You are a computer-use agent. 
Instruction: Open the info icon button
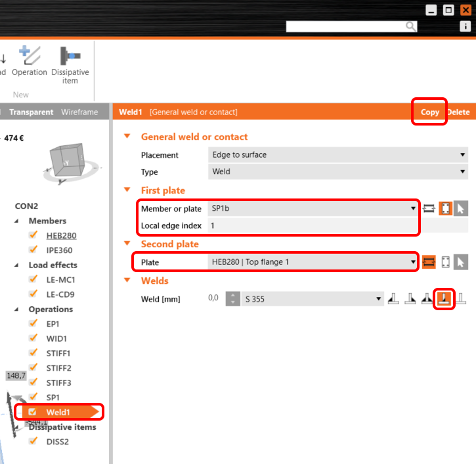pos(465,26)
